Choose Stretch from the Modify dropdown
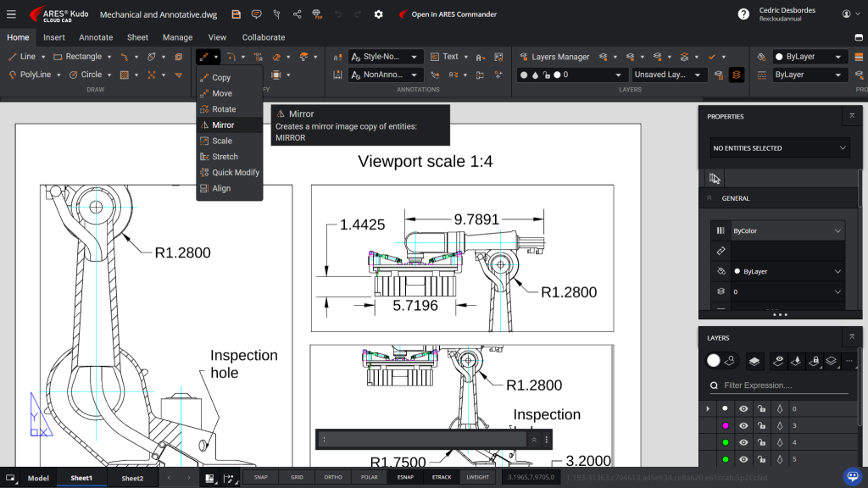The height and width of the screenshot is (488, 868). 229,157
